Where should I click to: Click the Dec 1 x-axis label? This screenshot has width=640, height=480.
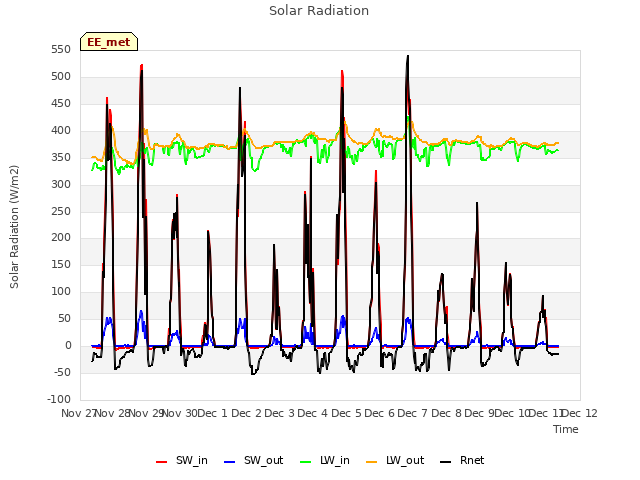click(x=212, y=413)
